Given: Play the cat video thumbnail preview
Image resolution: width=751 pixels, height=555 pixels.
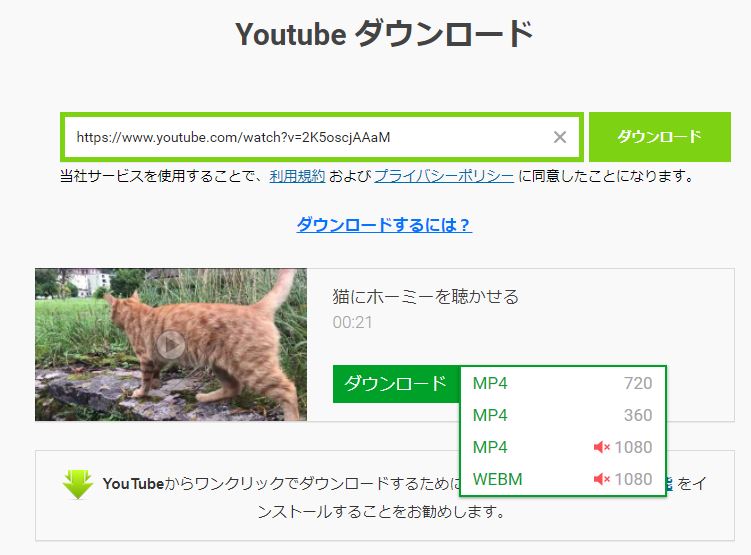Looking at the screenshot, I should pos(171,344).
